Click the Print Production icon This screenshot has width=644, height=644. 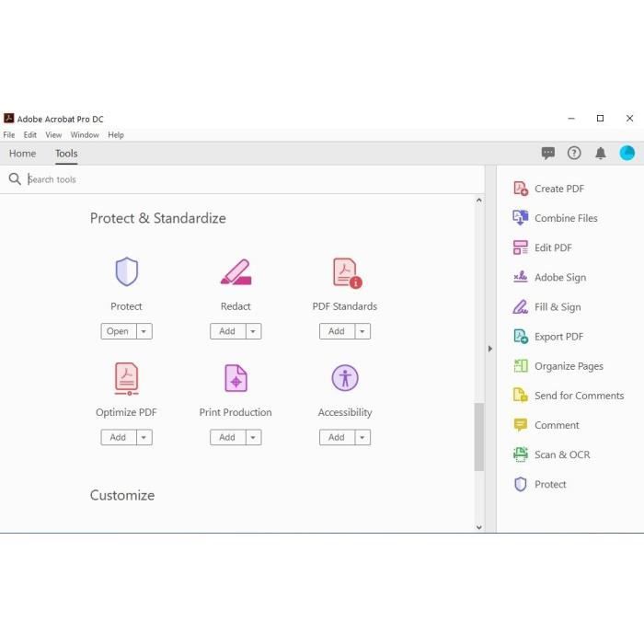click(x=236, y=378)
